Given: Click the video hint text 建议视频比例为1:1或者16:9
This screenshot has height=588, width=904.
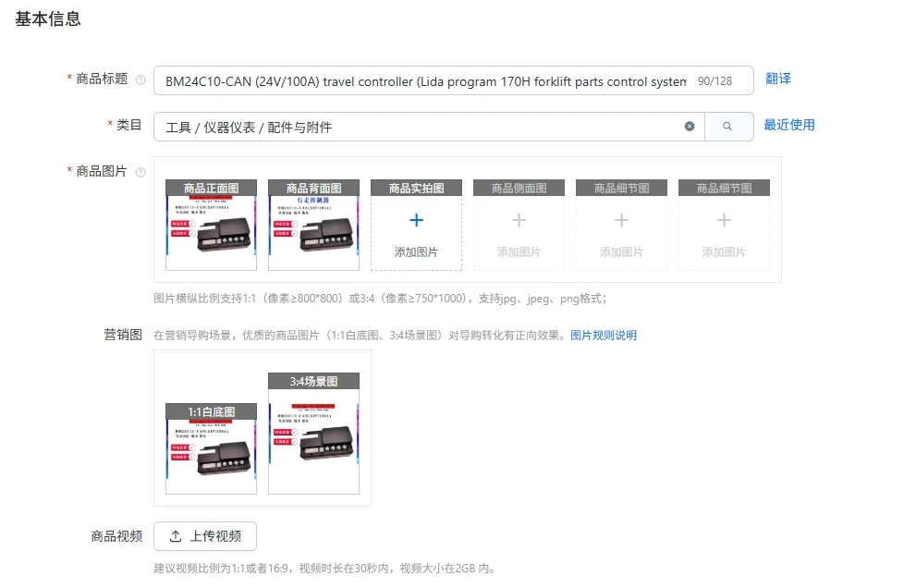Looking at the screenshot, I should click(324, 569).
